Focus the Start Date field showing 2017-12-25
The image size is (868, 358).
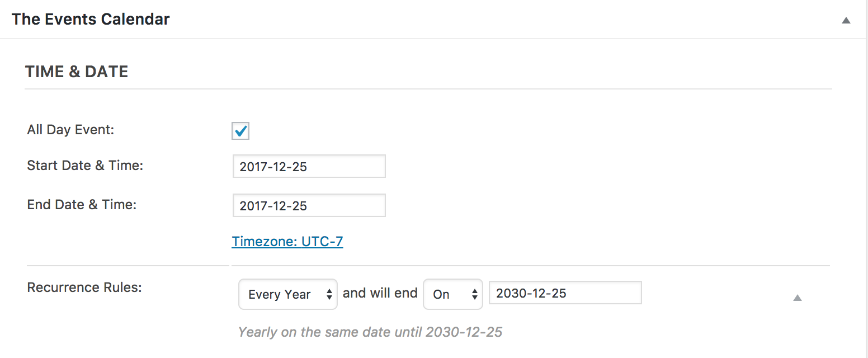[309, 166]
